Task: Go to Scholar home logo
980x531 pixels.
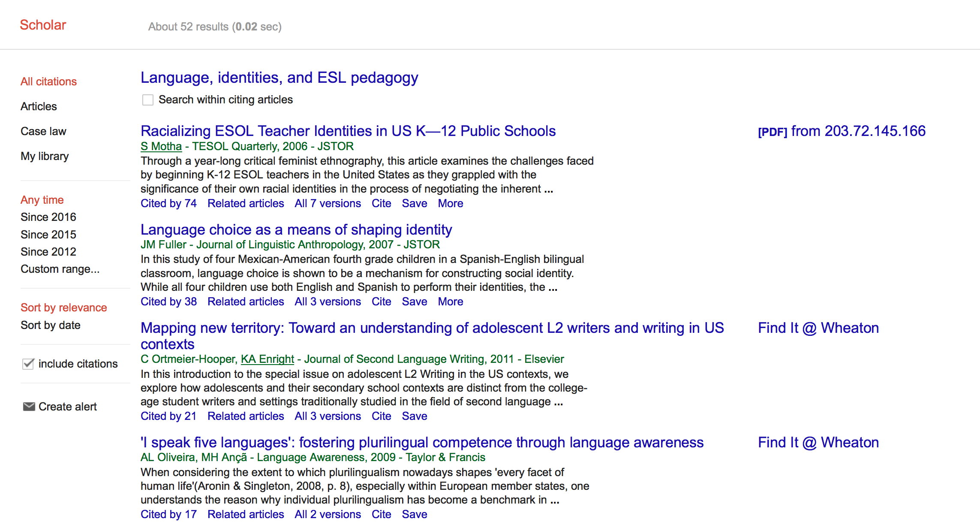Action: pyautogui.click(x=43, y=25)
